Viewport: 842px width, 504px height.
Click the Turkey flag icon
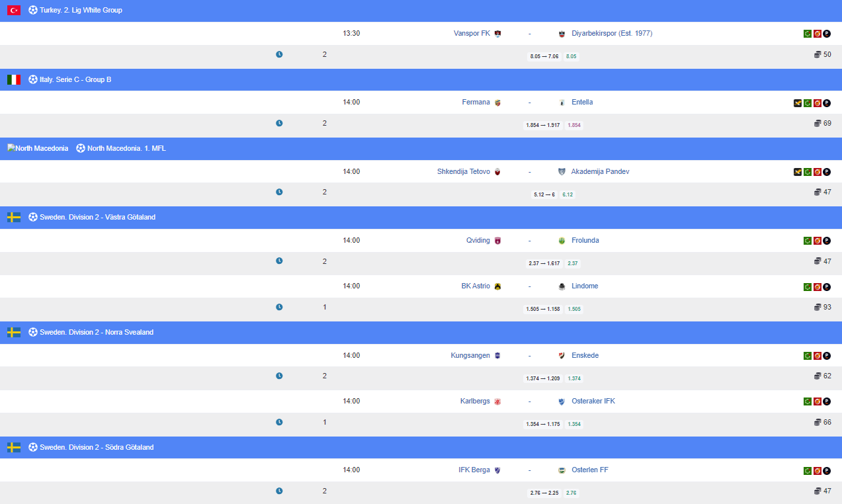(14, 11)
